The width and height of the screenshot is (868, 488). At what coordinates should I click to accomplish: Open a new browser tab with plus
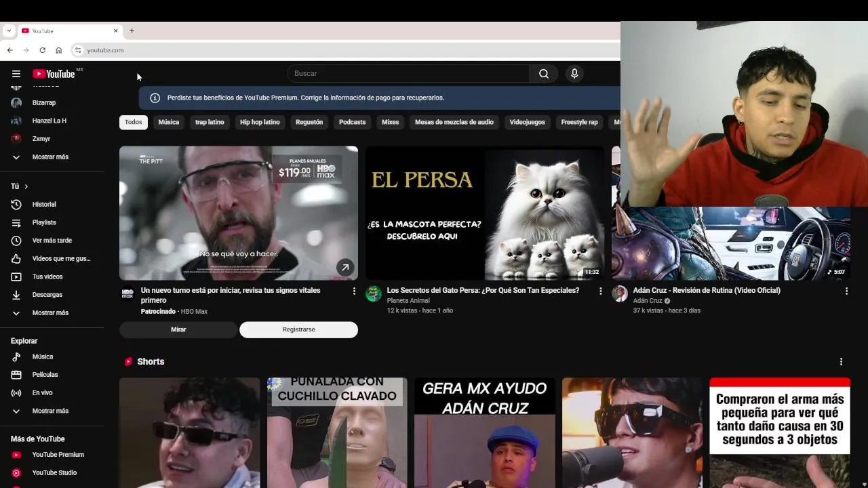132,30
